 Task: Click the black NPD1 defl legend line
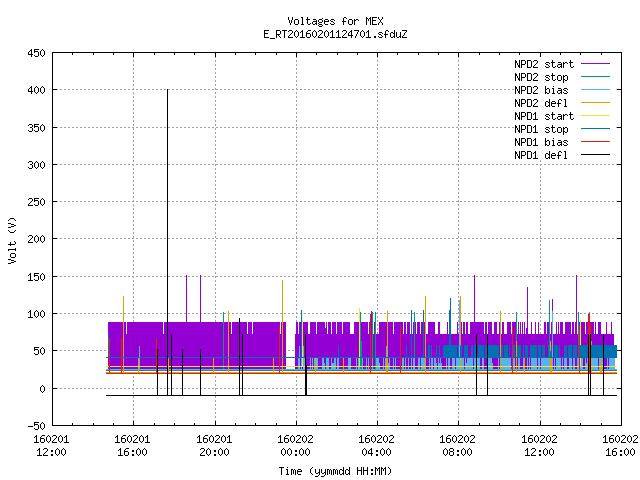pyautogui.click(x=595, y=155)
